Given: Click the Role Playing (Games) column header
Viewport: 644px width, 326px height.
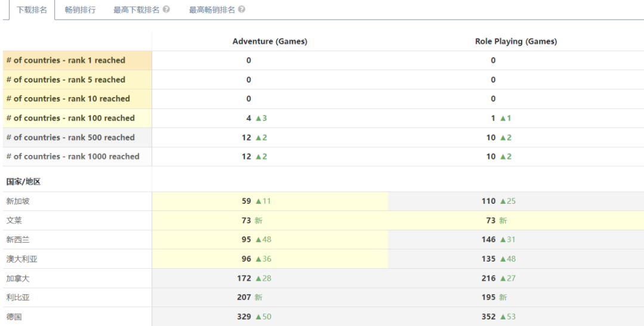Looking at the screenshot, I should coord(516,42).
